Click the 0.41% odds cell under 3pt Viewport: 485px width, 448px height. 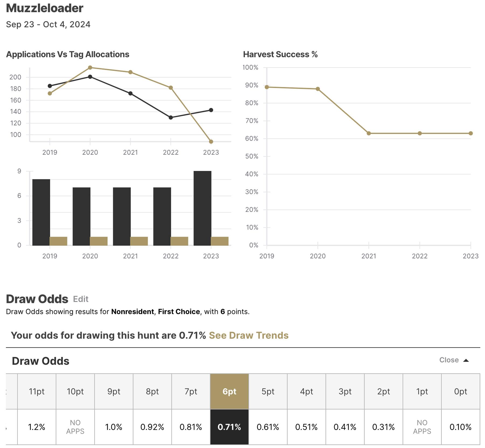point(345,426)
